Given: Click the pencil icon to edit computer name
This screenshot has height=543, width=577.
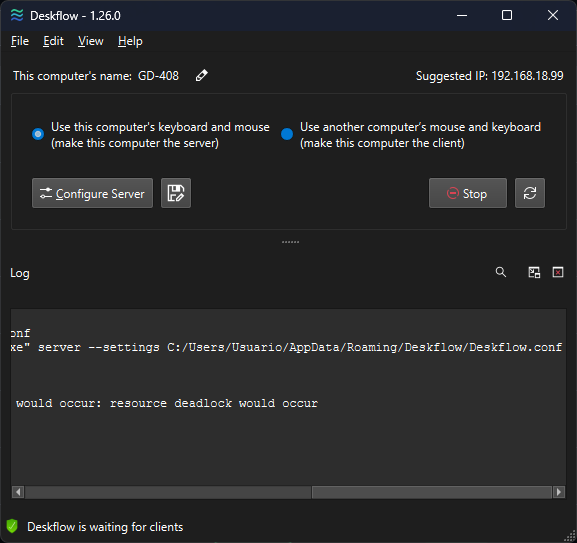Looking at the screenshot, I should click(x=201, y=75).
